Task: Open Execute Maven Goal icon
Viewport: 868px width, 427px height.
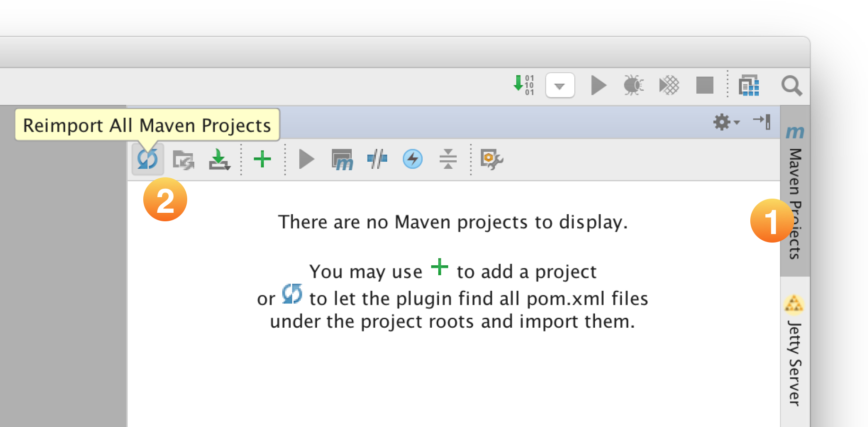Action: (342, 160)
